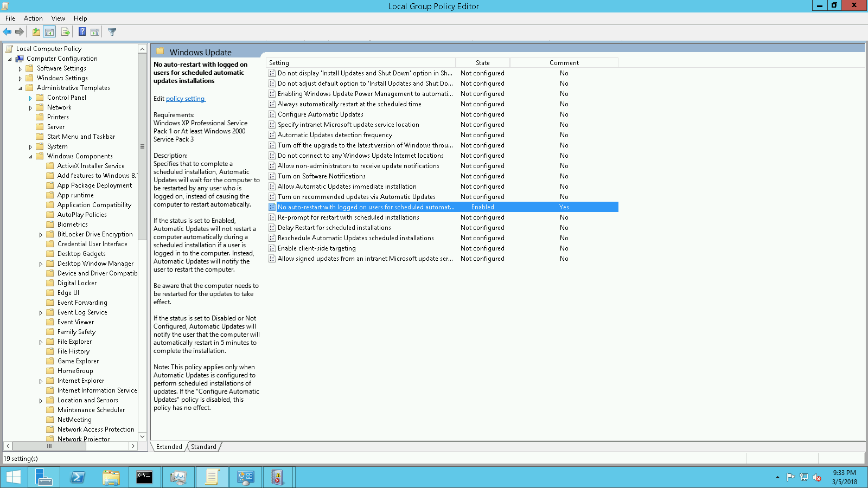Switch to the Standard tab

tap(203, 447)
